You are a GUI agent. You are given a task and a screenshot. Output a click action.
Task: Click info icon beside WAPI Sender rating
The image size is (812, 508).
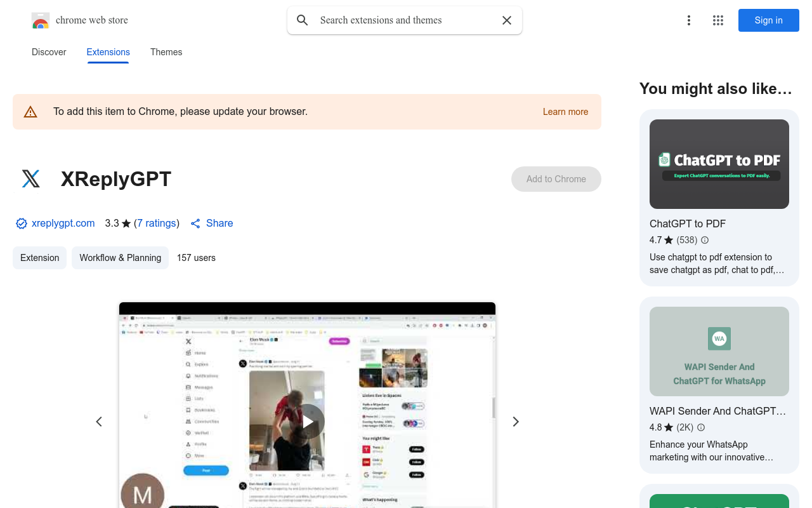pos(701,427)
